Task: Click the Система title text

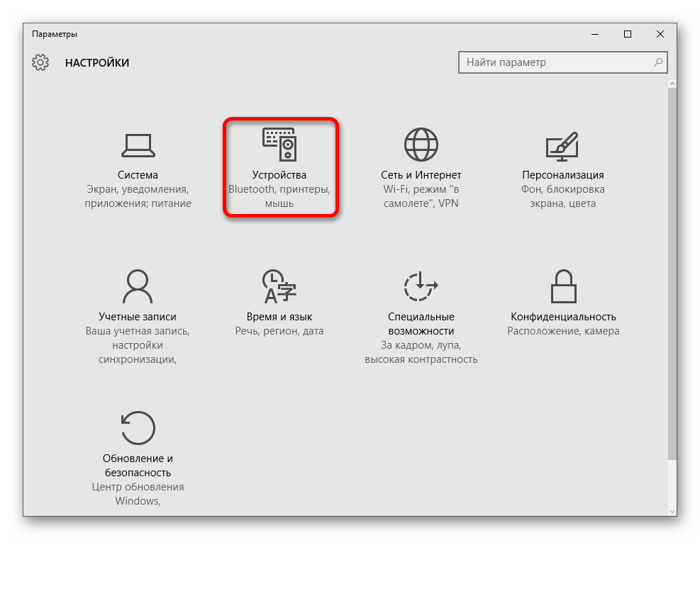Action: coord(138,175)
